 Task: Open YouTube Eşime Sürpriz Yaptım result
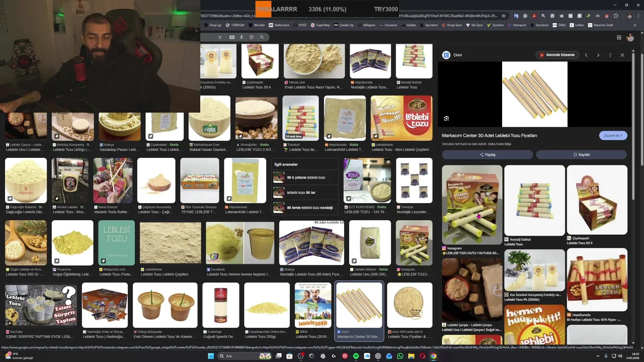(x=41, y=305)
